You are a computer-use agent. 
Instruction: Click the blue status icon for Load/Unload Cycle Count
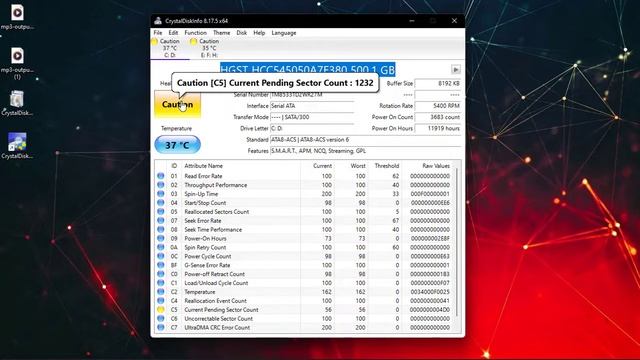point(161,283)
